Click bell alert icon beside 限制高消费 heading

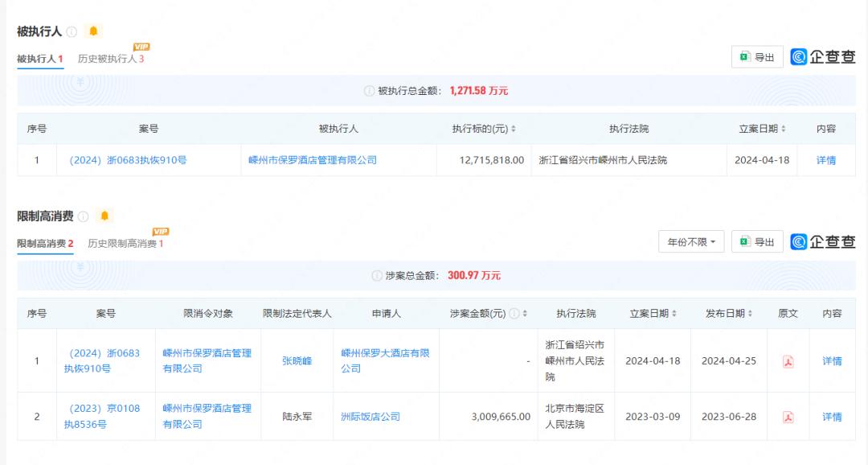coord(104,216)
